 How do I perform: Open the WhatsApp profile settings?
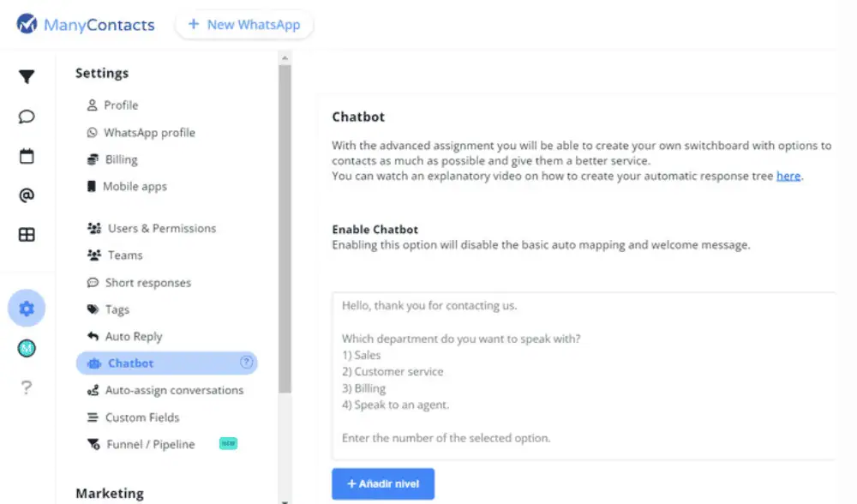pos(149,133)
